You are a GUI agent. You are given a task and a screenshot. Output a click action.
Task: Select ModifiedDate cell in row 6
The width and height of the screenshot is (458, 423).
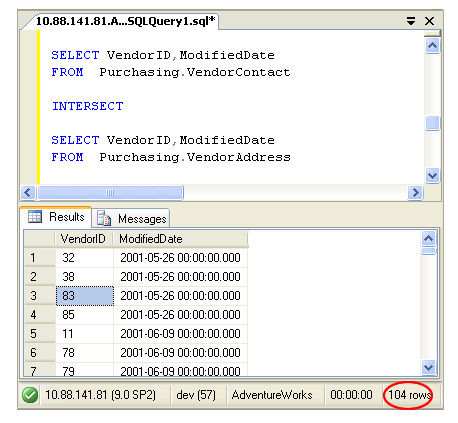pyautogui.click(x=180, y=353)
